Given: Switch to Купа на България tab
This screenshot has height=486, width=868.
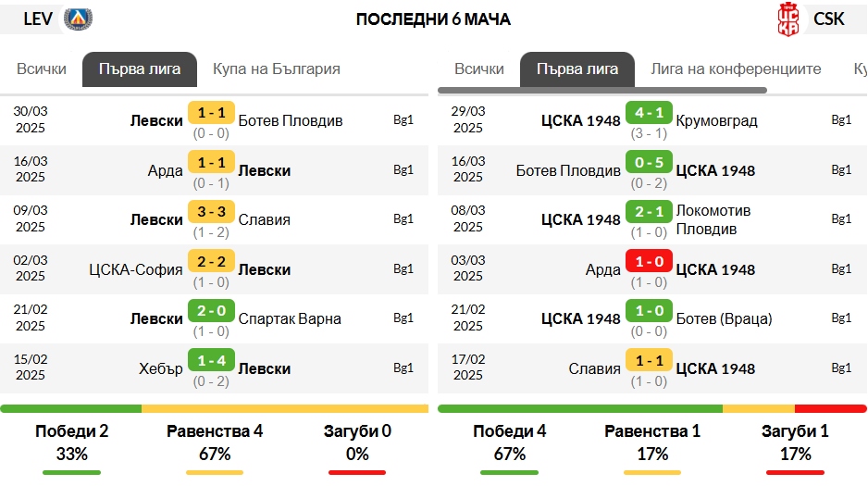Looking at the screenshot, I should [x=277, y=69].
